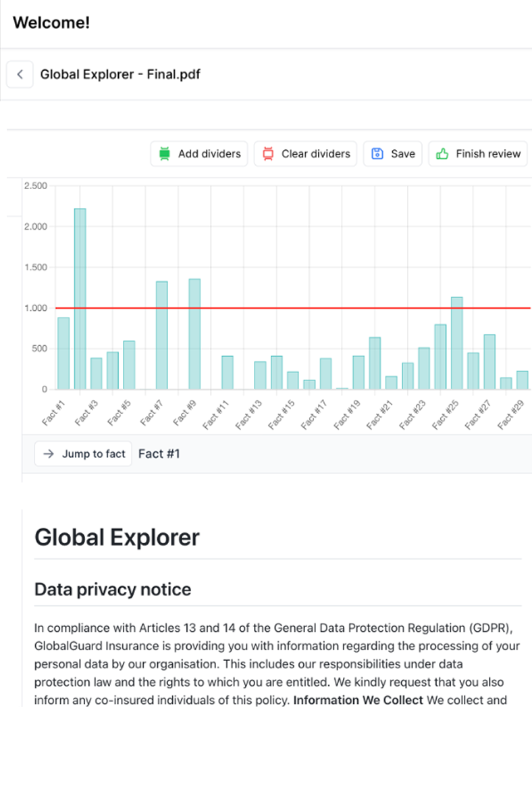Click the thumbs-up Finish review icon
Viewport: 532px width, 800px height.
pos(442,153)
